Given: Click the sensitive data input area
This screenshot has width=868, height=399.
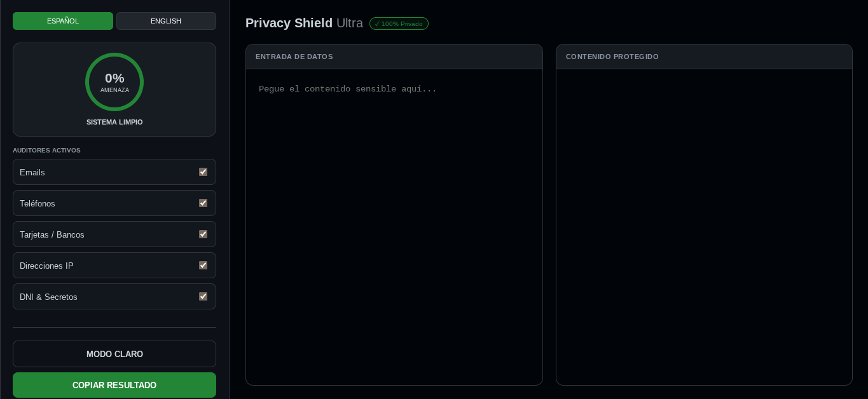Looking at the screenshot, I should coord(394,222).
